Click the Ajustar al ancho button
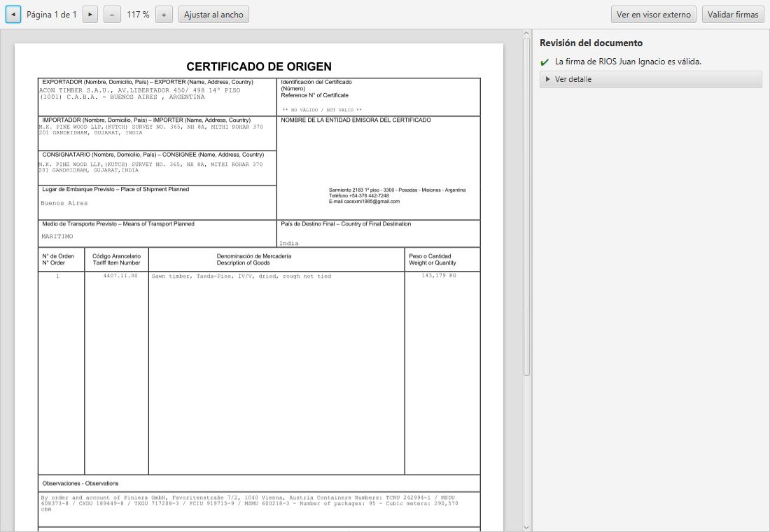Viewport: 770px width, 532px height. point(213,14)
